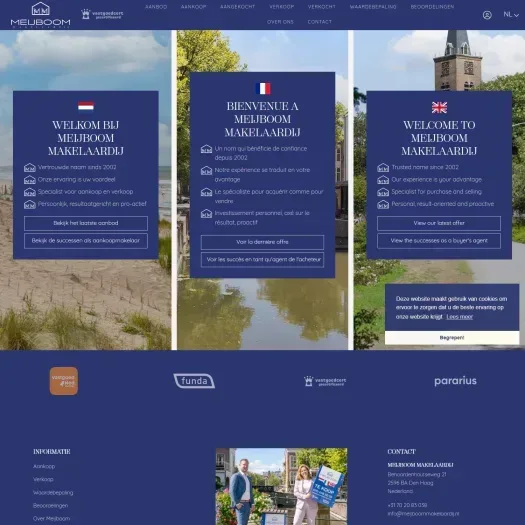Click the vastgoedcert partner logo in footer

pos(325,381)
